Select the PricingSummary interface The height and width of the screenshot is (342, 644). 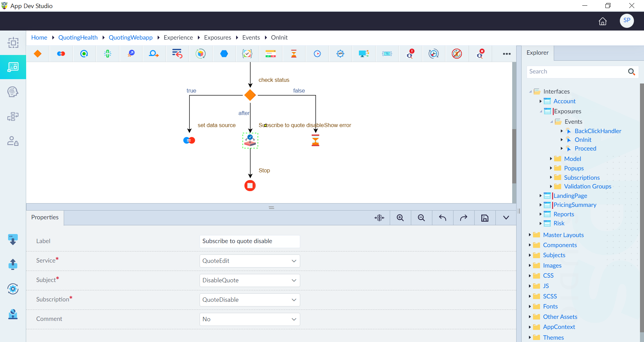click(x=575, y=205)
